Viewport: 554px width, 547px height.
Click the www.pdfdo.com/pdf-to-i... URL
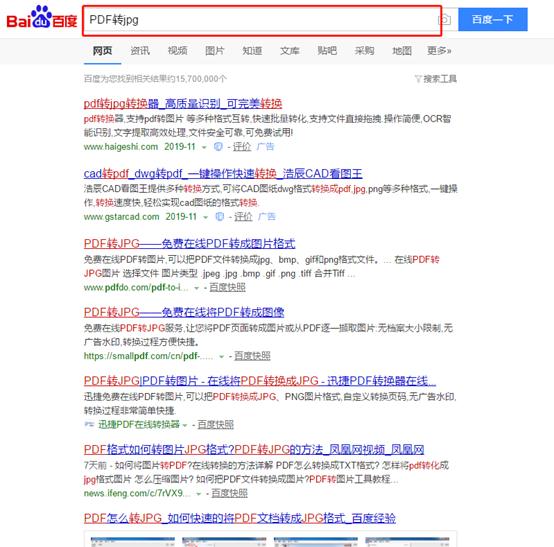point(136,288)
